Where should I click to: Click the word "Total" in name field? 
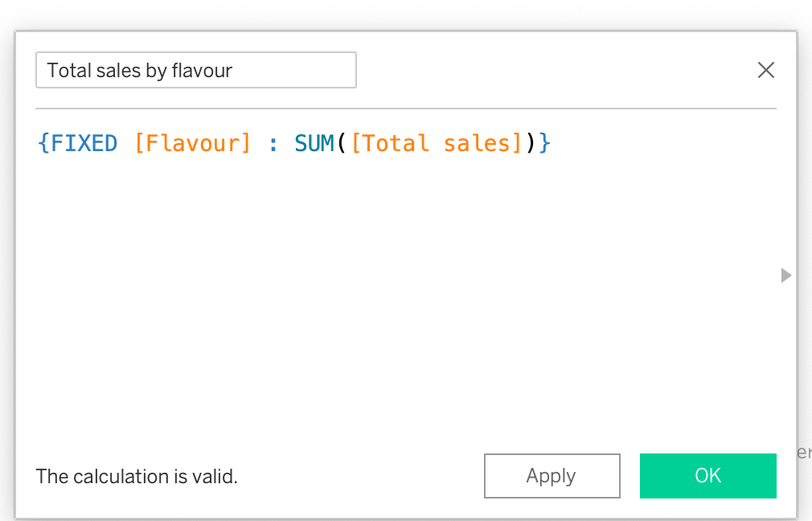pyautogui.click(x=68, y=70)
